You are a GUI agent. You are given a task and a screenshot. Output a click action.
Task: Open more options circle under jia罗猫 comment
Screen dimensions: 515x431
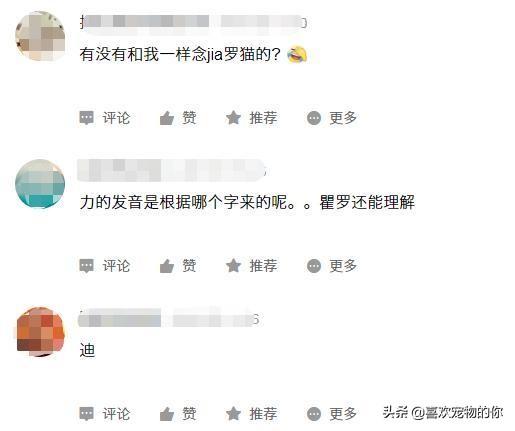point(314,118)
